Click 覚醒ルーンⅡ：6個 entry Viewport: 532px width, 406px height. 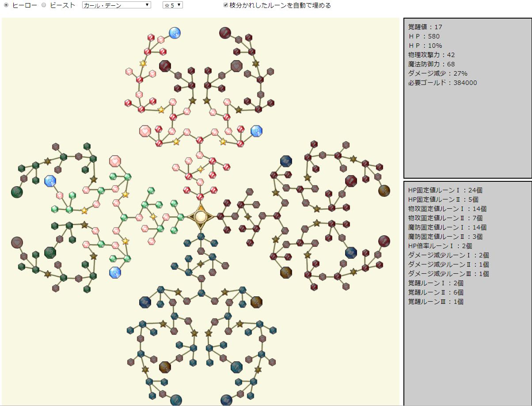coord(436,292)
